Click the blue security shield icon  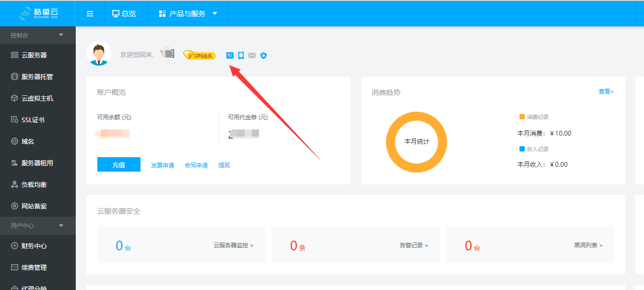[263, 56]
